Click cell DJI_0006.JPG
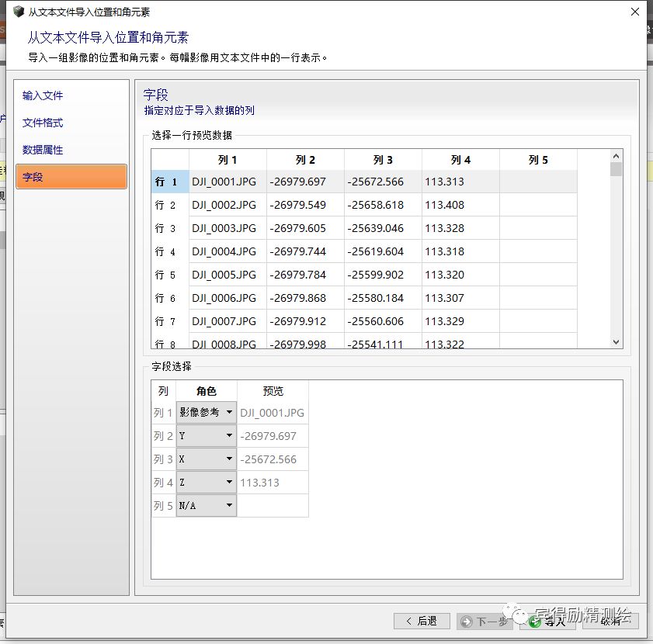This screenshot has height=644, width=653. (x=228, y=298)
